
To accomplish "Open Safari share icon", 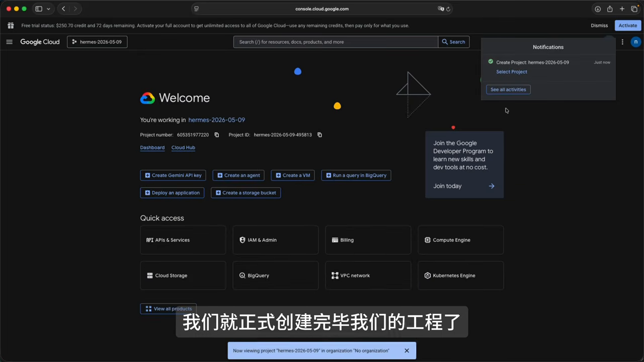I will point(610,9).
